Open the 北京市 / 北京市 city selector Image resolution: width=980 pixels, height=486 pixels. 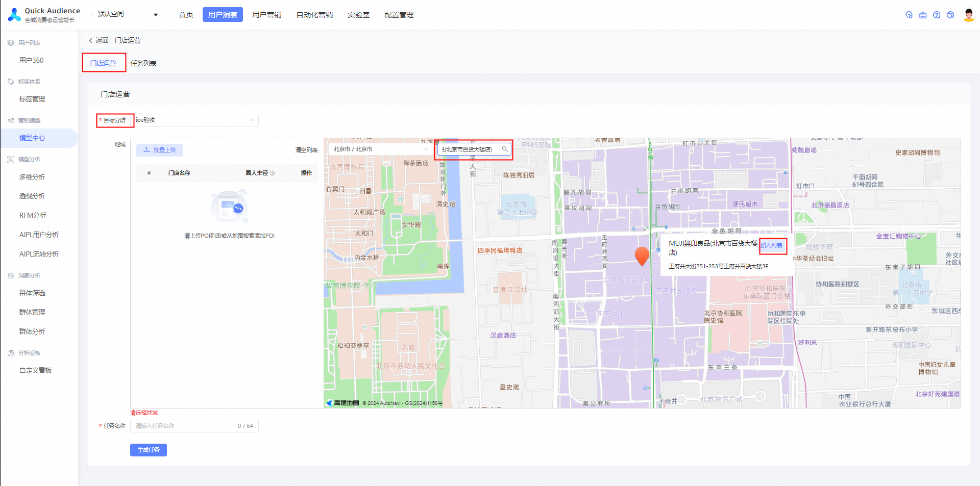(380, 149)
